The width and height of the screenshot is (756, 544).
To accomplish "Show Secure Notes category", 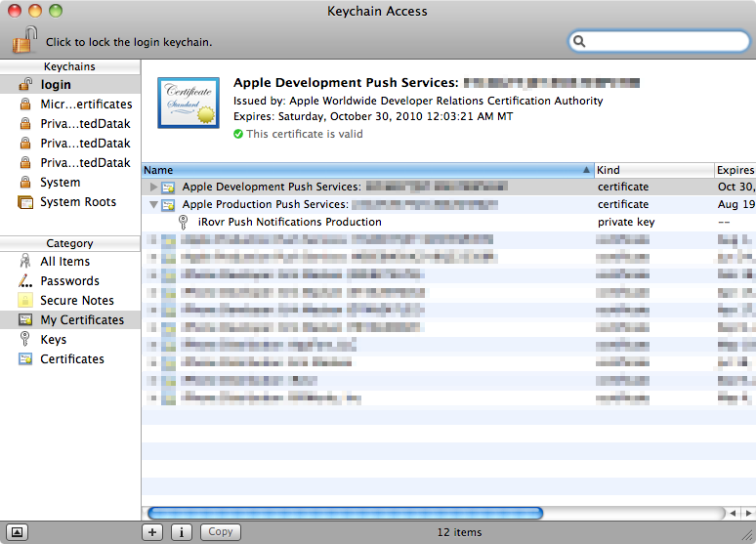I will click(70, 301).
